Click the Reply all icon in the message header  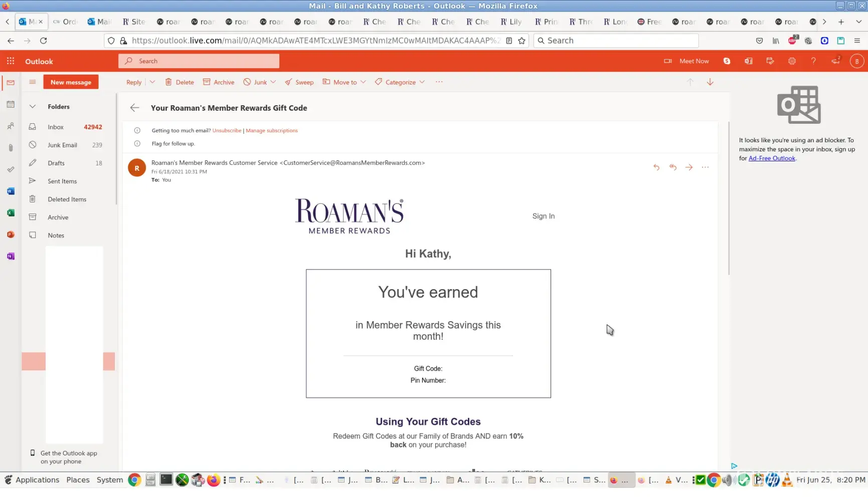click(673, 167)
